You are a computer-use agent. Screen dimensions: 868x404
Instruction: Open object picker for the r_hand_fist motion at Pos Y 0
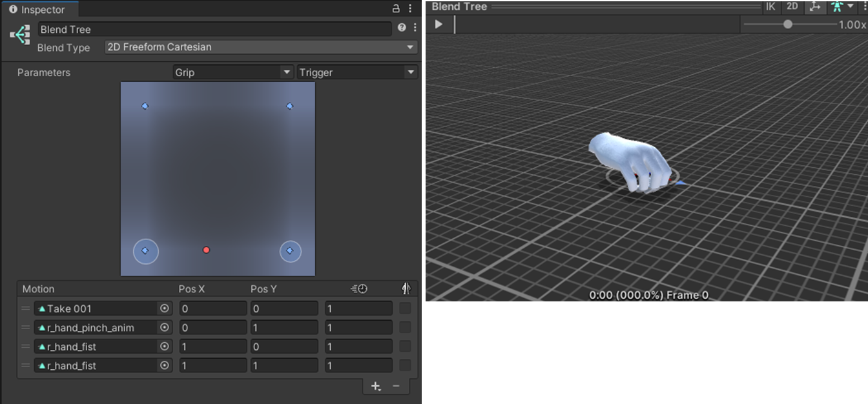tap(165, 347)
